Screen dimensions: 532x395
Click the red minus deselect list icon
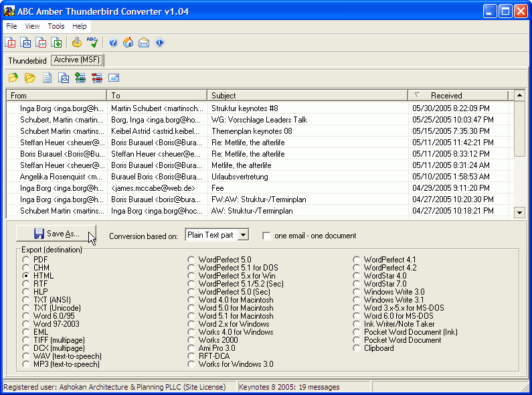tap(96, 78)
